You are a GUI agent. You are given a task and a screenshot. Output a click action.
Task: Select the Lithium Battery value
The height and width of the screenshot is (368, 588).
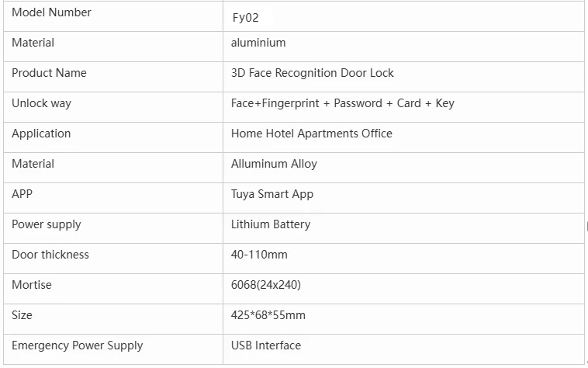[x=270, y=224]
